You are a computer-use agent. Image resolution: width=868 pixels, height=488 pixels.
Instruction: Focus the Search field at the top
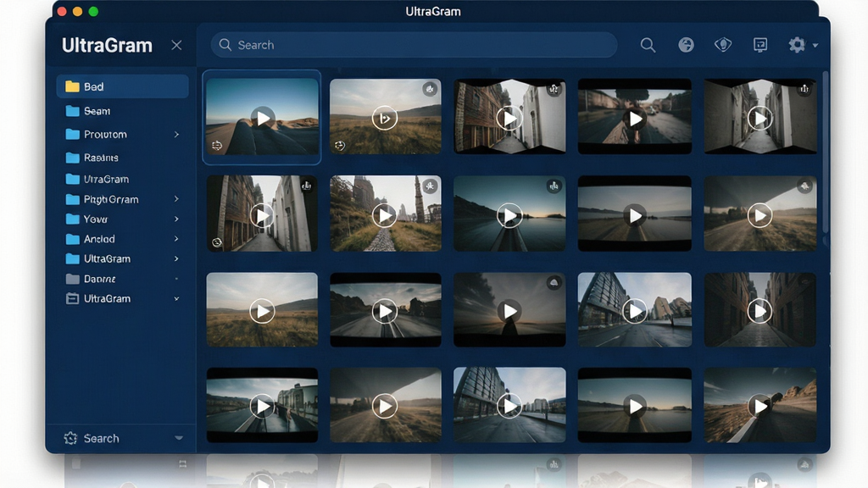tap(414, 45)
